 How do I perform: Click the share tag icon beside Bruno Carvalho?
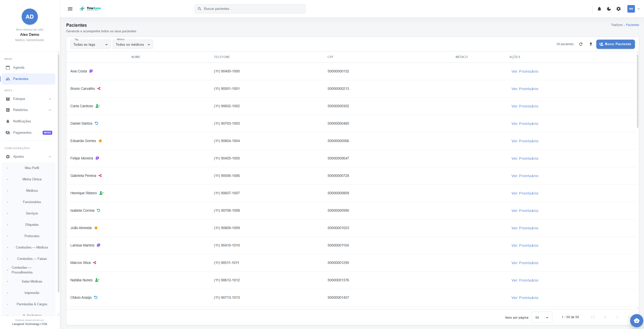pyautogui.click(x=99, y=89)
